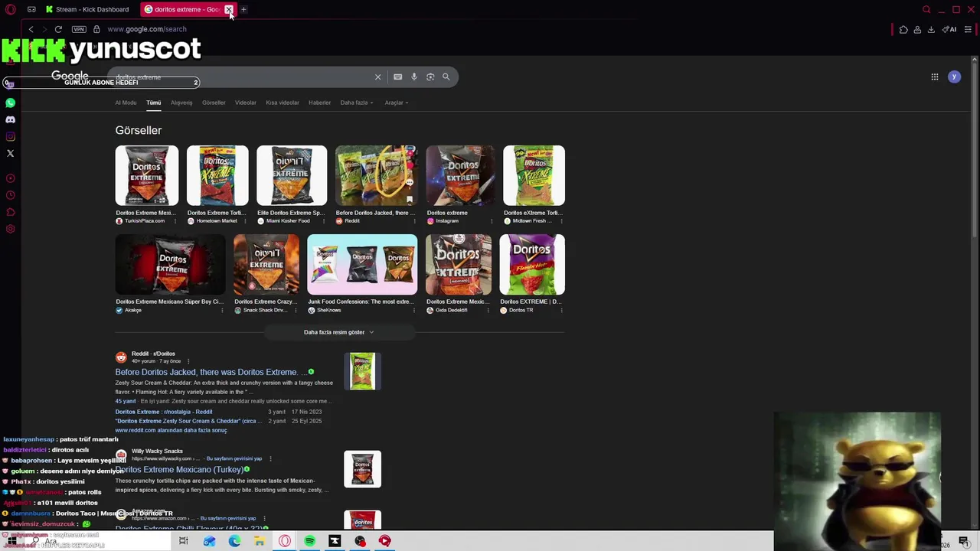Expand the Daha fazla dropdown

(x=357, y=103)
